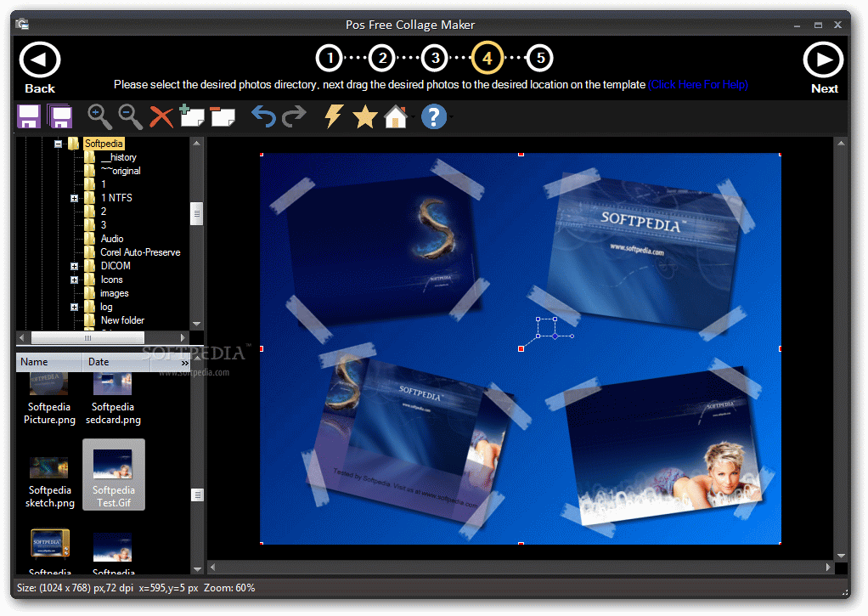This screenshot has height=616, width=868.
Task: Select the images folder
Action: [x=114, y=293]
